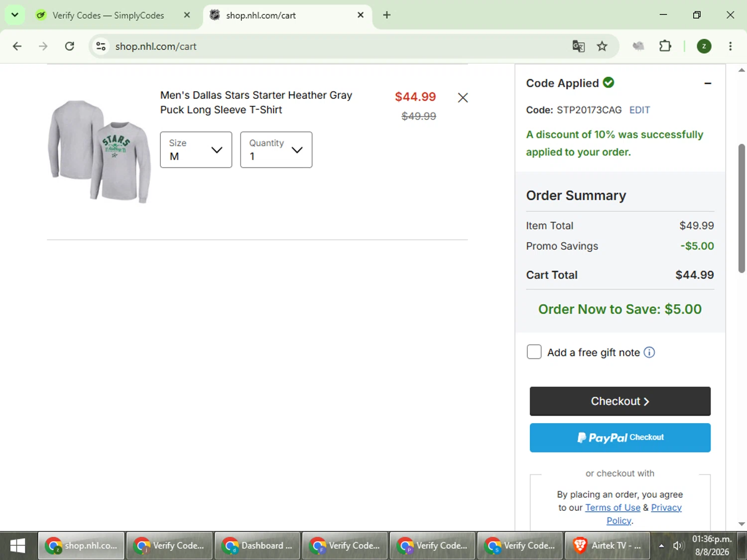The height and width of the screenshot is (560, 747).
Task: Show hidden system tray icons
Action: [661, 546]
